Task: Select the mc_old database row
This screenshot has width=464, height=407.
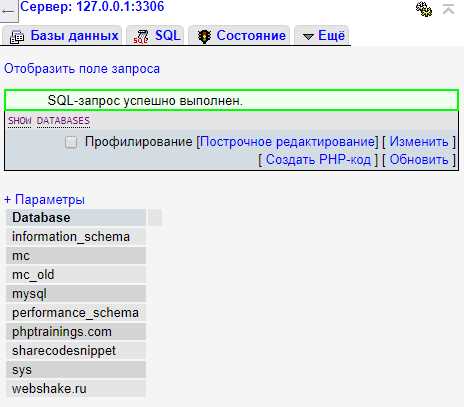Action: tap(76, 275)
